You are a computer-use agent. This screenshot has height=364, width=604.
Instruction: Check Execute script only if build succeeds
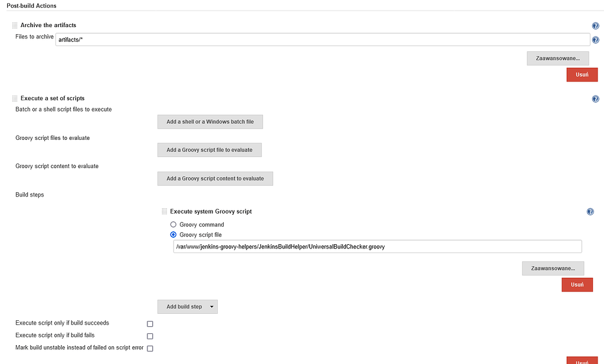(x=150, y=323)
